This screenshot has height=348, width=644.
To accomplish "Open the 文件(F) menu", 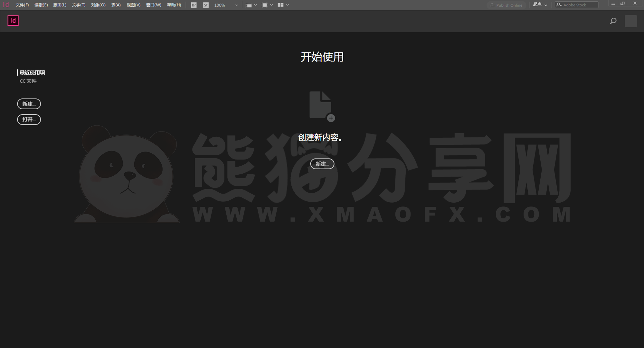I will [22, 5].
